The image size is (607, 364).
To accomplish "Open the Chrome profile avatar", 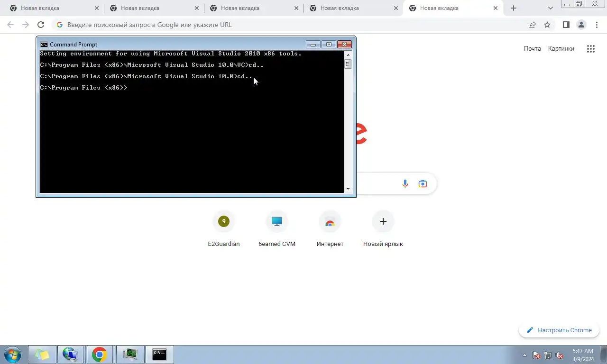I will click(x=581, y=25).
